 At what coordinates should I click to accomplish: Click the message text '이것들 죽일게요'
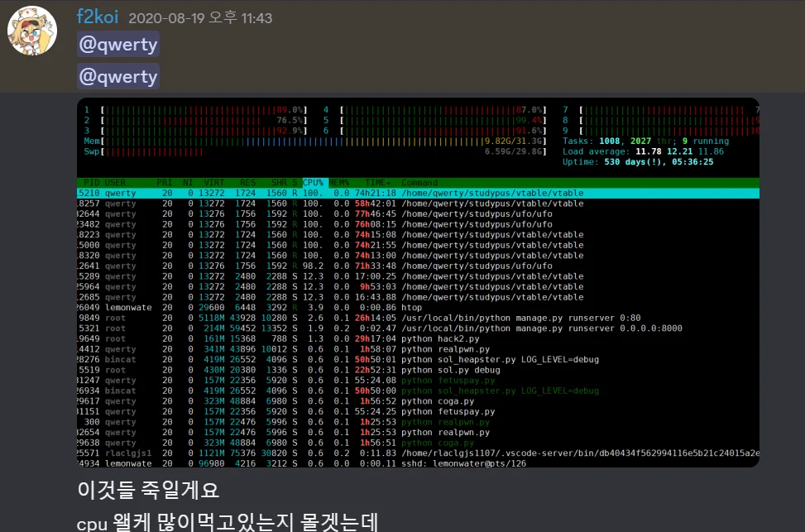point(148,490)
